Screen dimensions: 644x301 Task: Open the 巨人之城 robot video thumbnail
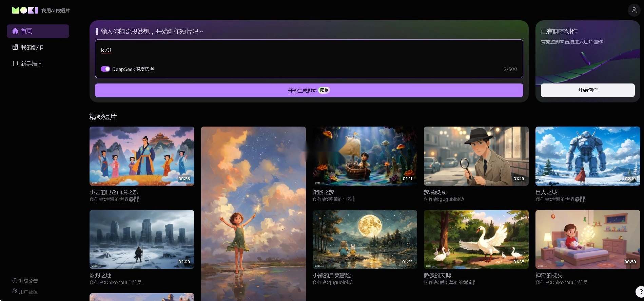(587, 156)
